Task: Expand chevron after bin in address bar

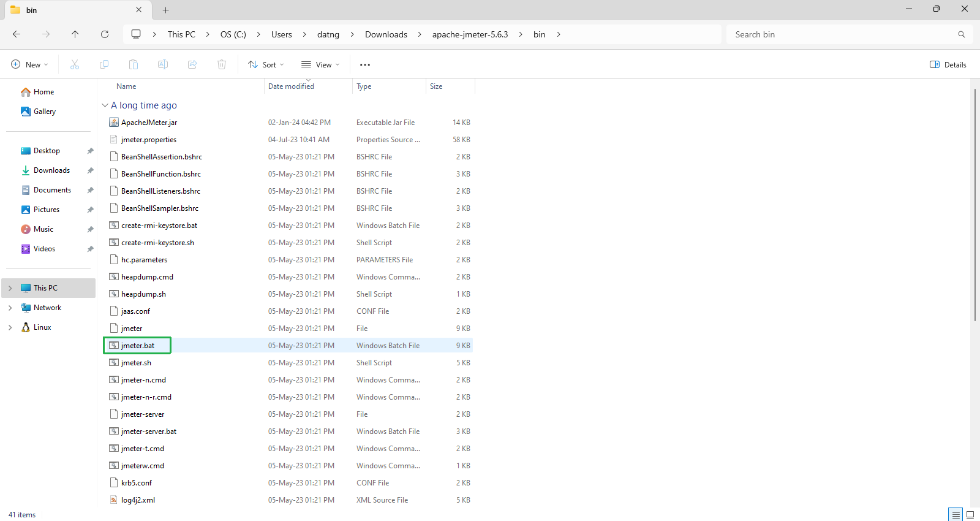Action: tap(559, 34)
